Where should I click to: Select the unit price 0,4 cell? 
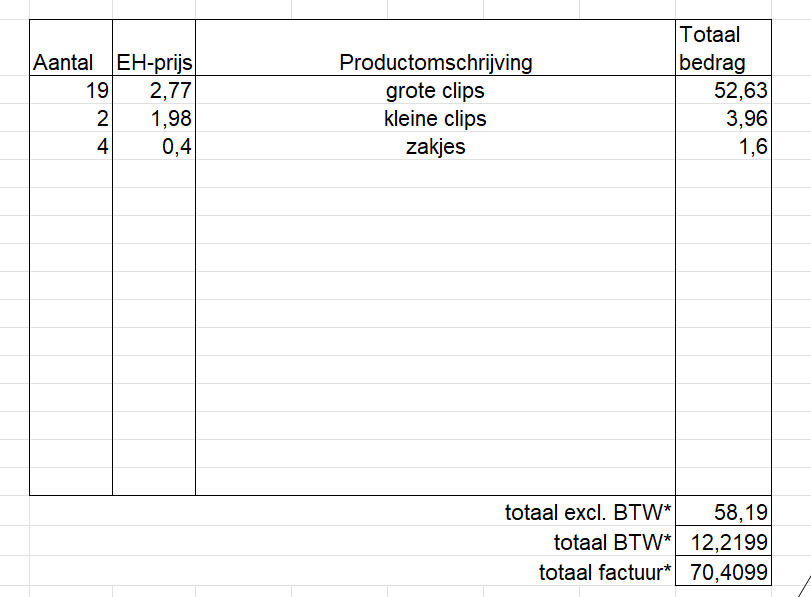154,146
